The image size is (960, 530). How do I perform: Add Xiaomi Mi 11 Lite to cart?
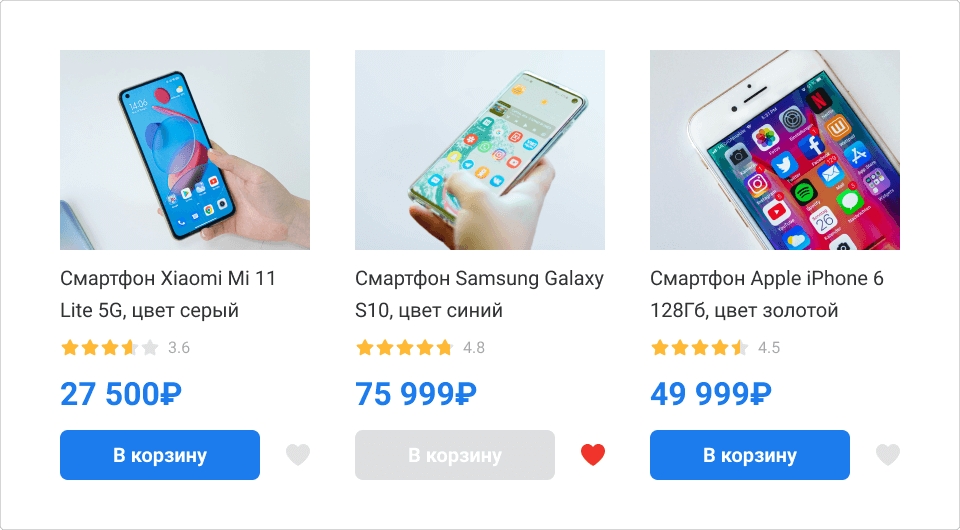pyautogui.click(x=160, y=455)
